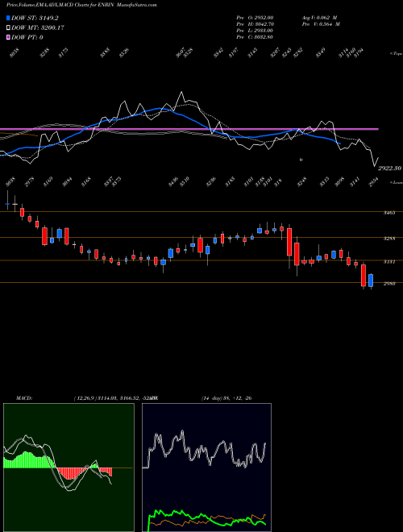Click the Pre C: 3032.80 value

coord(255,37)
